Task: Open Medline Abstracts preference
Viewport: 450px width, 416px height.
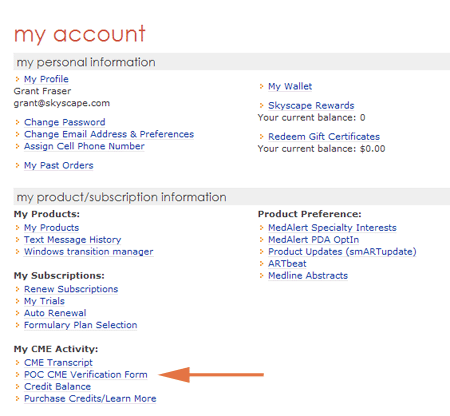Action: tap(308, 276)
